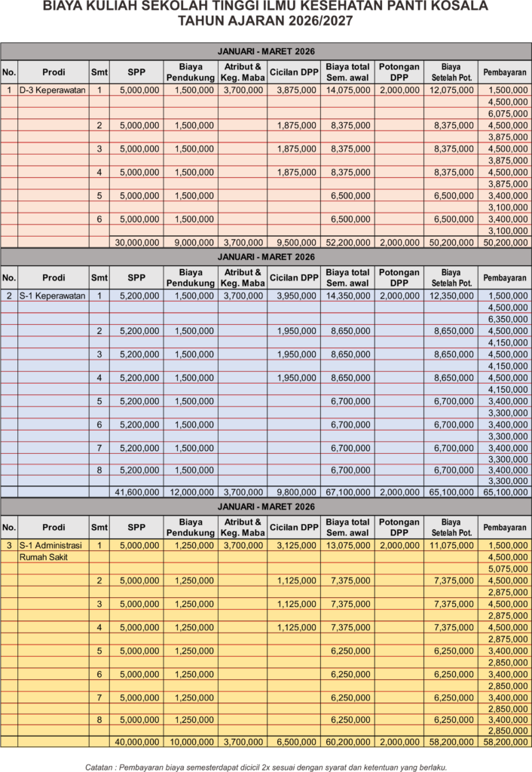This screenshot has height=772, width=532.
Task: Click the 41,600,000 SPP total cell
Action: click(x=136, y=492)
